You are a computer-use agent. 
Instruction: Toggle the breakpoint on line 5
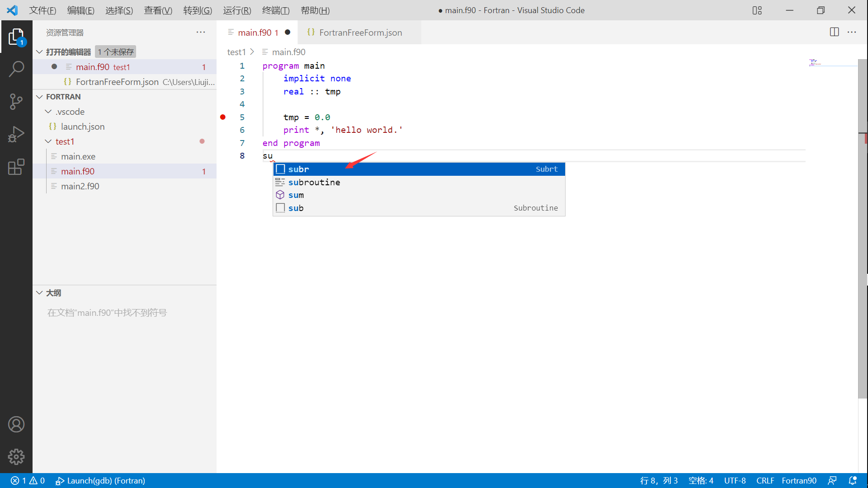coord(223,117)
